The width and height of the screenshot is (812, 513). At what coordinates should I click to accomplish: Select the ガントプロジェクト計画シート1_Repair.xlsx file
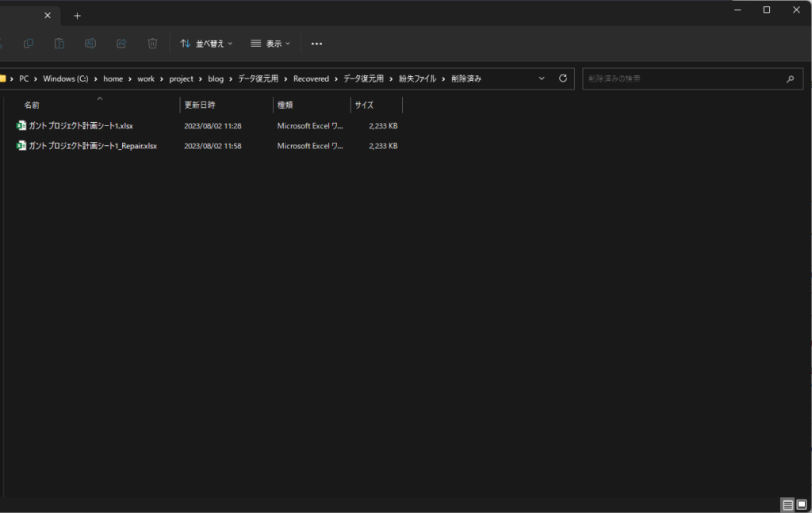click(93, 146)
